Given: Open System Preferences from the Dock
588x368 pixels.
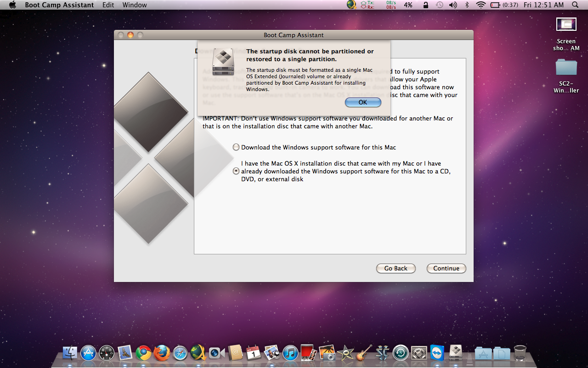Looking at the screenshot, I should 419,353.
